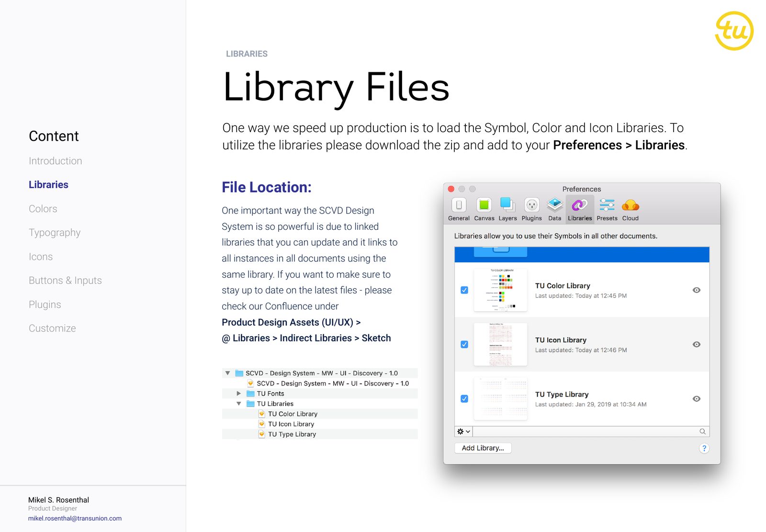Click the top-level SCVD Design System folder icon
The height and width of the screenshot is (532, 766).
click(239, 373)
